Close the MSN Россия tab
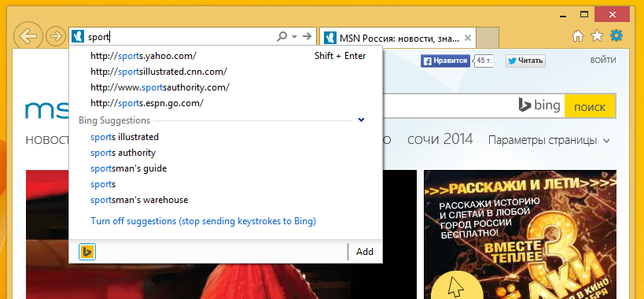The width and height of the screenshot is (644, 299). coord(467,39)
